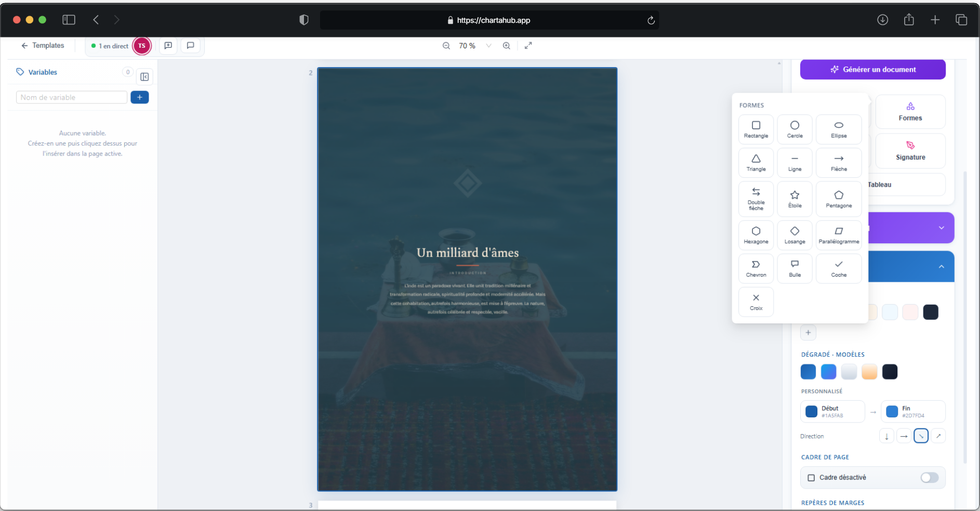The image size is (980, 511).
Task: Focus the Nom de variable field
Action: tap(72, 97)
